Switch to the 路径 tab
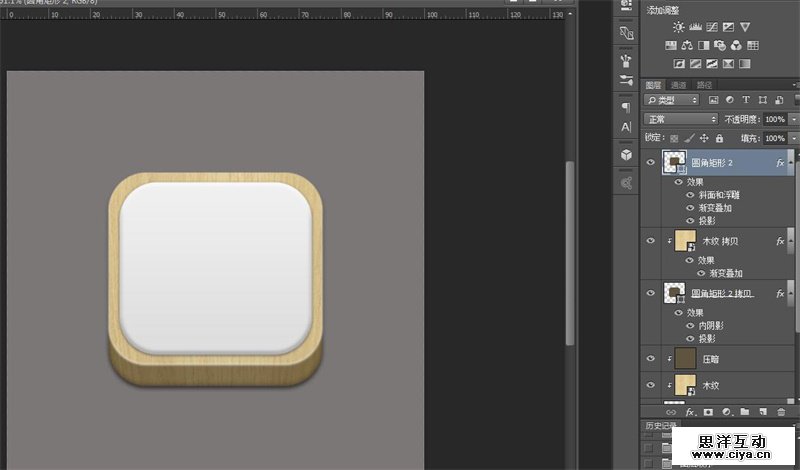Viewport: 800px width, 470px height. click(705, 85)
